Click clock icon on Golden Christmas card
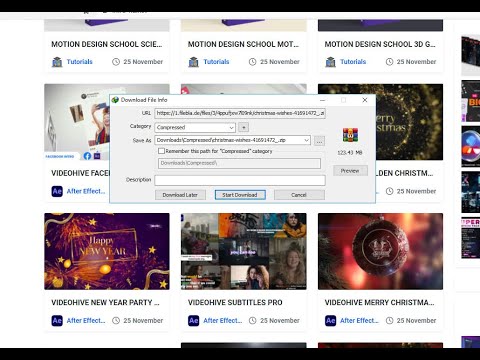Viewport: 480px width, 360px height. [389, 191]
